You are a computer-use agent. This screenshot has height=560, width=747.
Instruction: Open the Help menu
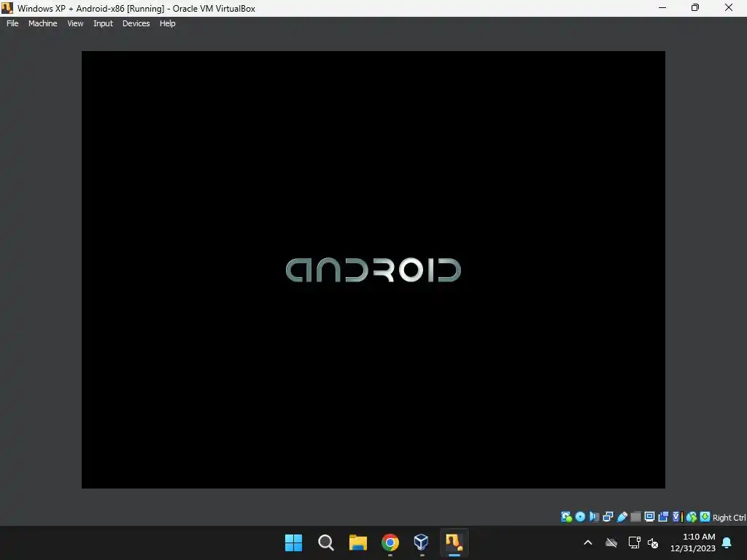(x=167, y=23)
